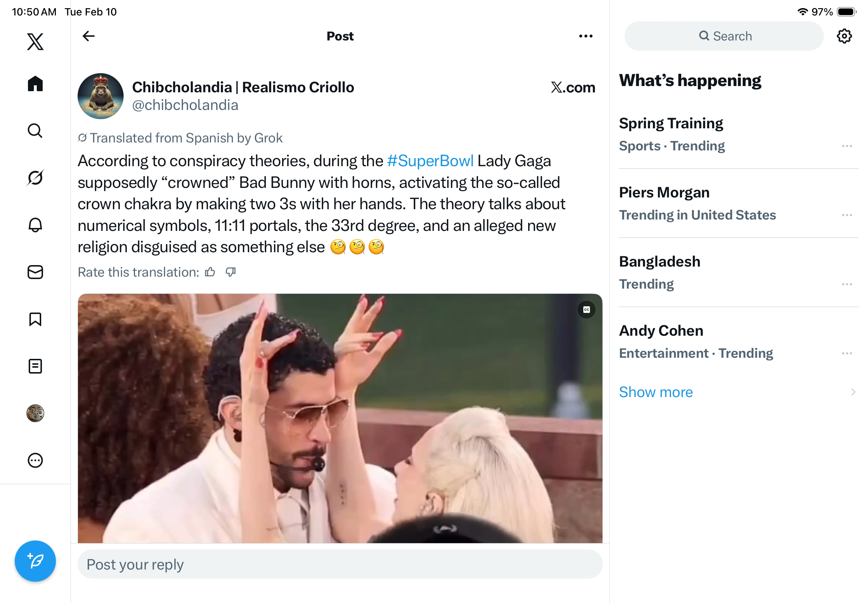
Task: Go back with the arrow button
Action: coord(88,36)
